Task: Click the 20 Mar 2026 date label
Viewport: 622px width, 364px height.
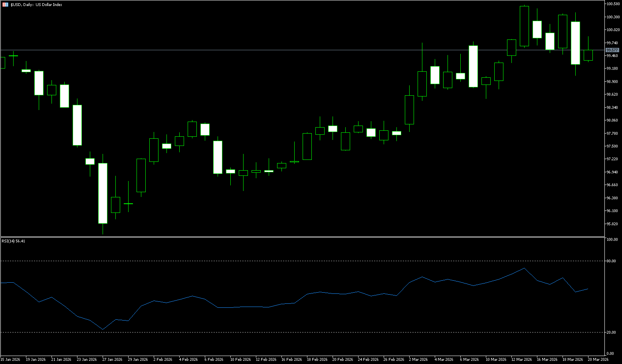Action: point(598,360)
